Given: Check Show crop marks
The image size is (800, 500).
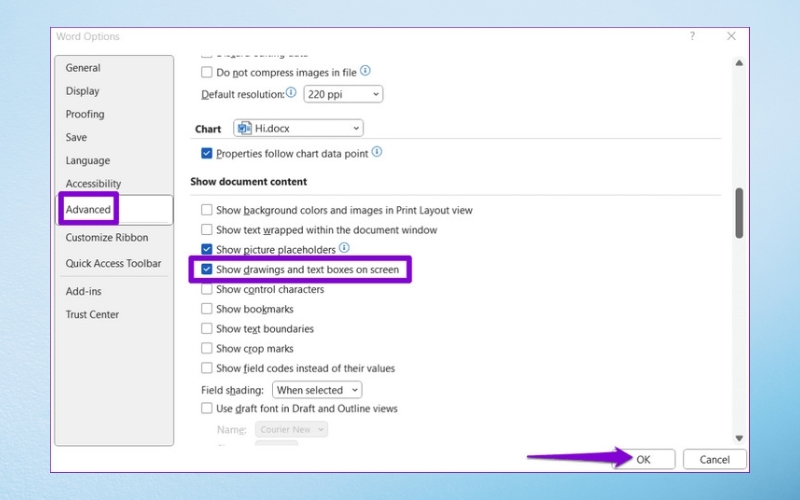Looking at the screenshot, I should [x=207, y=348].
